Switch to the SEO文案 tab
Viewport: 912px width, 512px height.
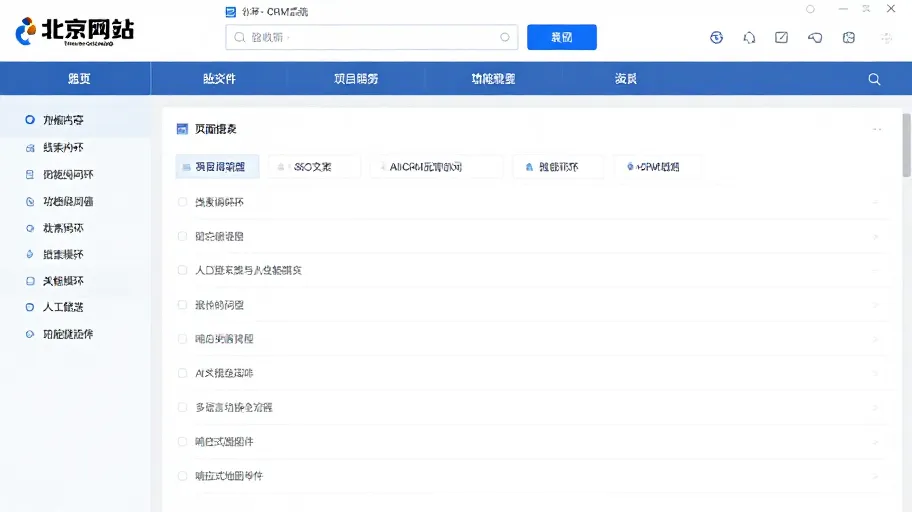coord(314,167)
